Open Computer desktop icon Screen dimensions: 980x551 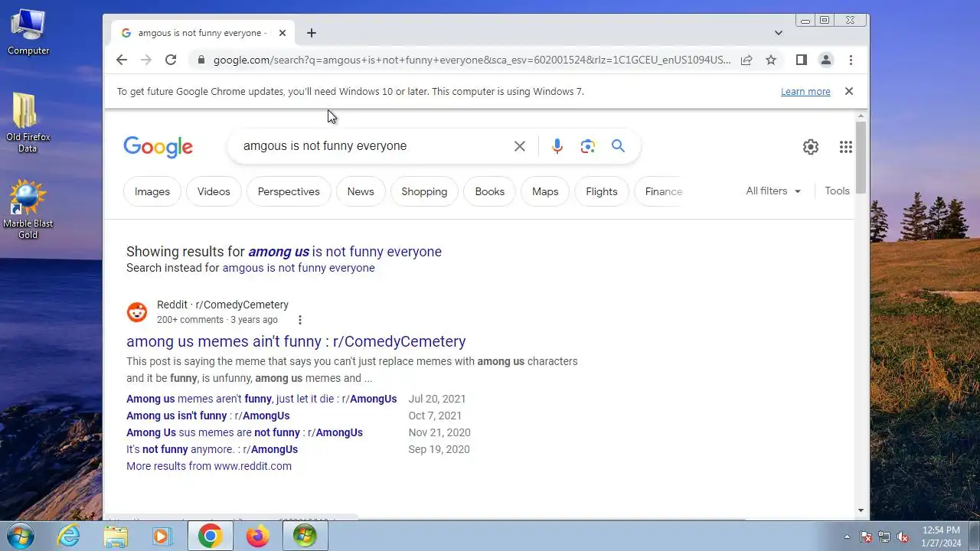click(x=28, y=32)
